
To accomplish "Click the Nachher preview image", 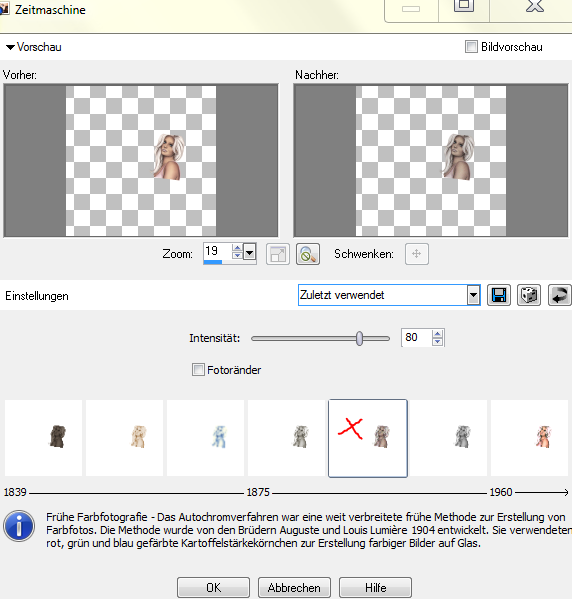I will [x=431, y=160].
